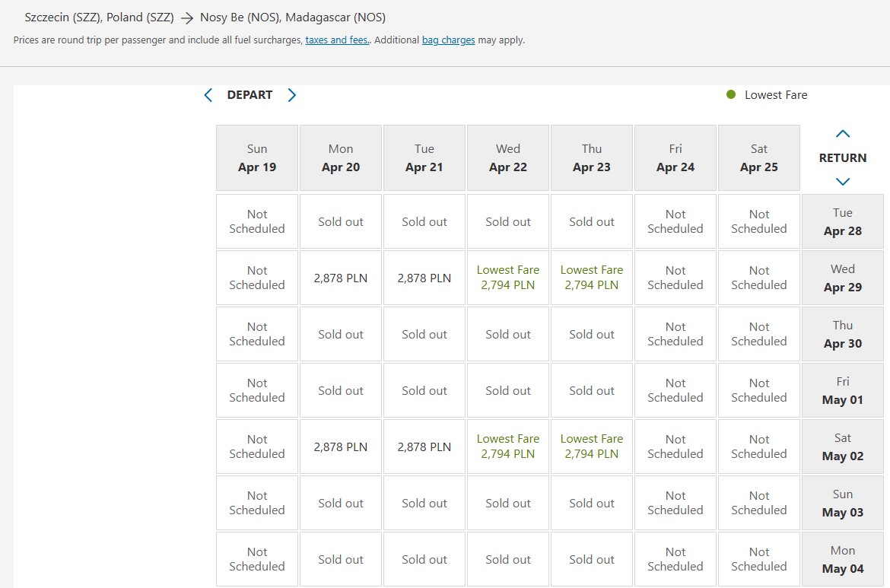Show later return dates with down chevron
The width and height of the screenshot is (890, 588).
coord(843,182)
